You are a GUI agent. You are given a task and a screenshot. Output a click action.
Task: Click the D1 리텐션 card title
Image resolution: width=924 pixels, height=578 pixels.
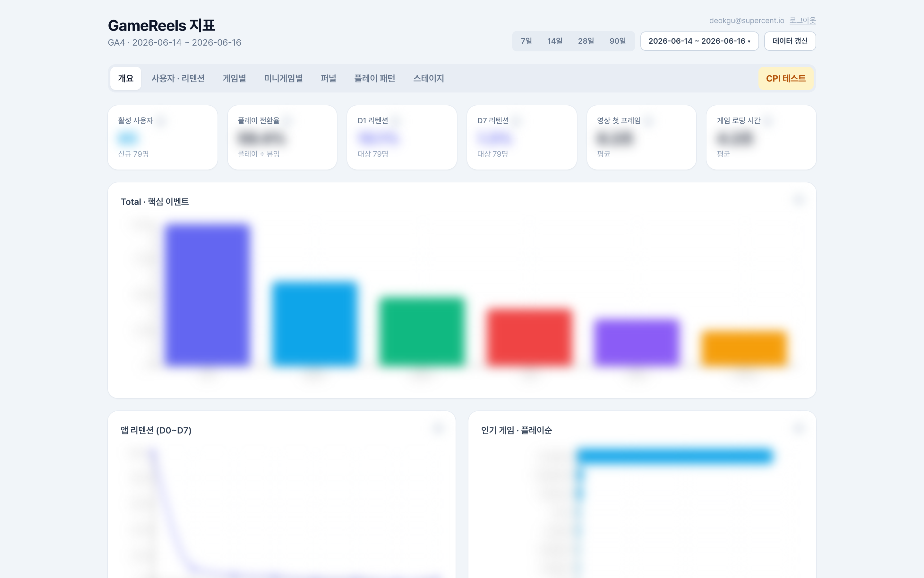click(373, 120)
